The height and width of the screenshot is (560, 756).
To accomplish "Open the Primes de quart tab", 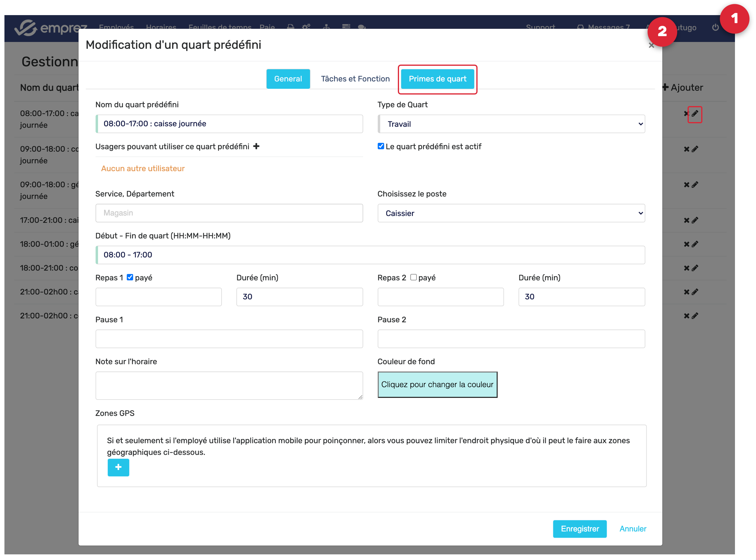I will tap(437, 79).
